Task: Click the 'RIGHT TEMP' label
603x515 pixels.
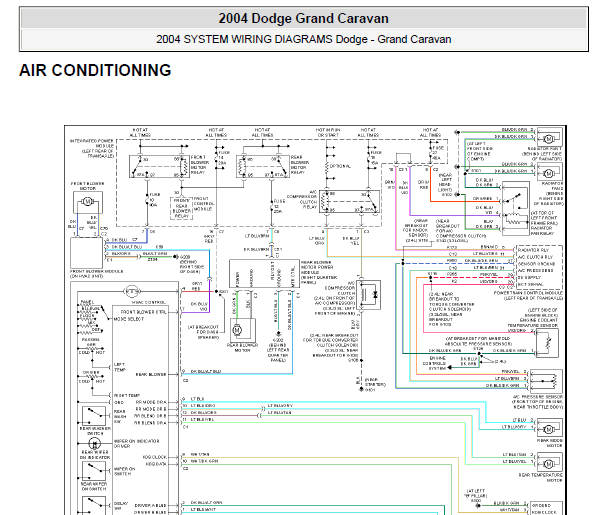Action: click(127, 395)
